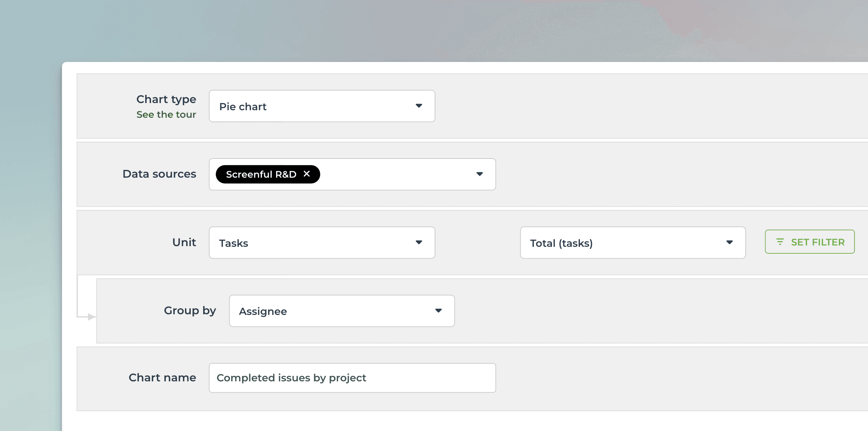The height and width of the screenshot is (431, 868).
Task: Select the Screenful R&D source tag
Action: point(261,174)
